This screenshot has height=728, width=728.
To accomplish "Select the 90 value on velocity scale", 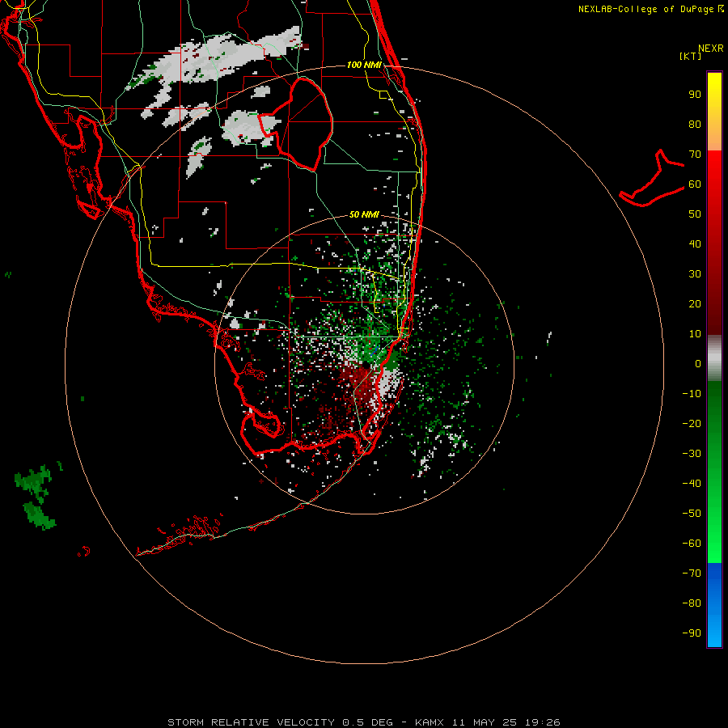I will 695,95.
